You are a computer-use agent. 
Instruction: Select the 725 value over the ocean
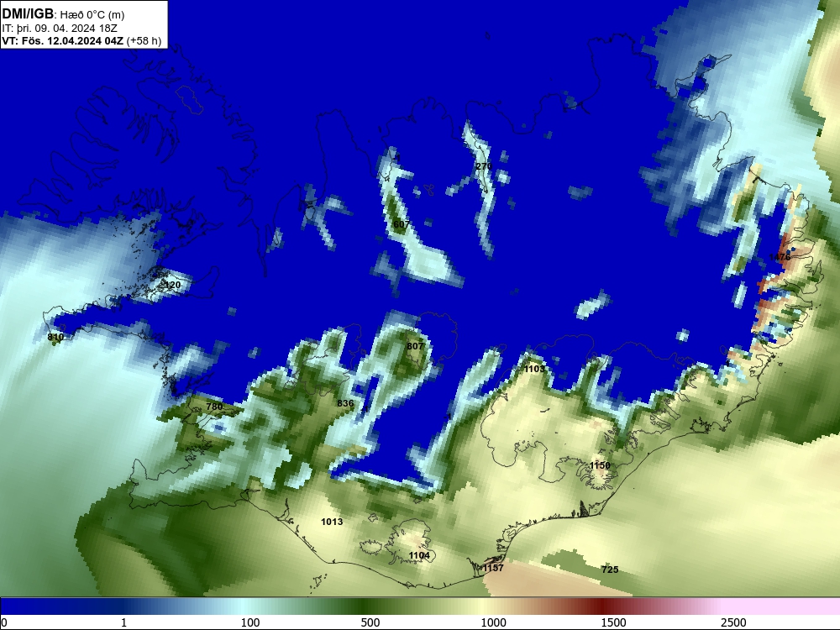[610, 570]
